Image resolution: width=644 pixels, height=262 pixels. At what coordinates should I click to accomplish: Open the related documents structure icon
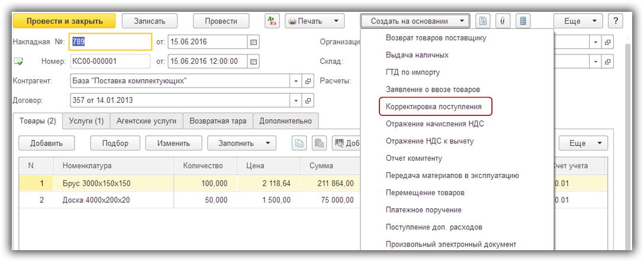tap(483, 21)
